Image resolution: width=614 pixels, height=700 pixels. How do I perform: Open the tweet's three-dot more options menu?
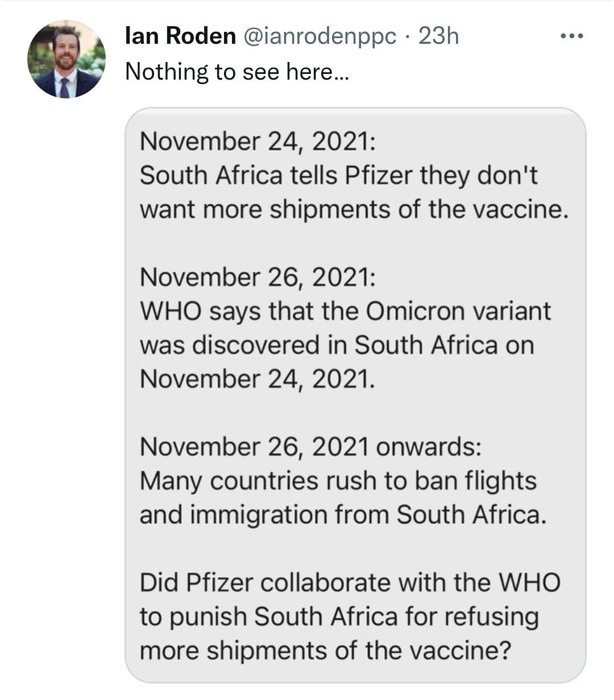[571, 36]
